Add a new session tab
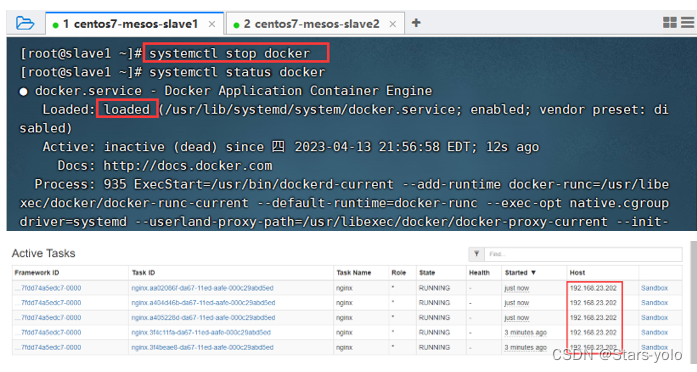 416,23
